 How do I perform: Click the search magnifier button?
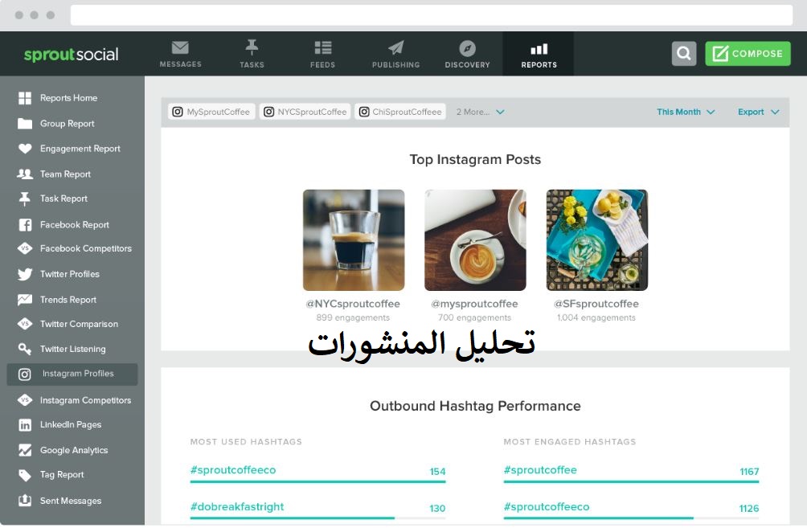[x=684, y=54]
